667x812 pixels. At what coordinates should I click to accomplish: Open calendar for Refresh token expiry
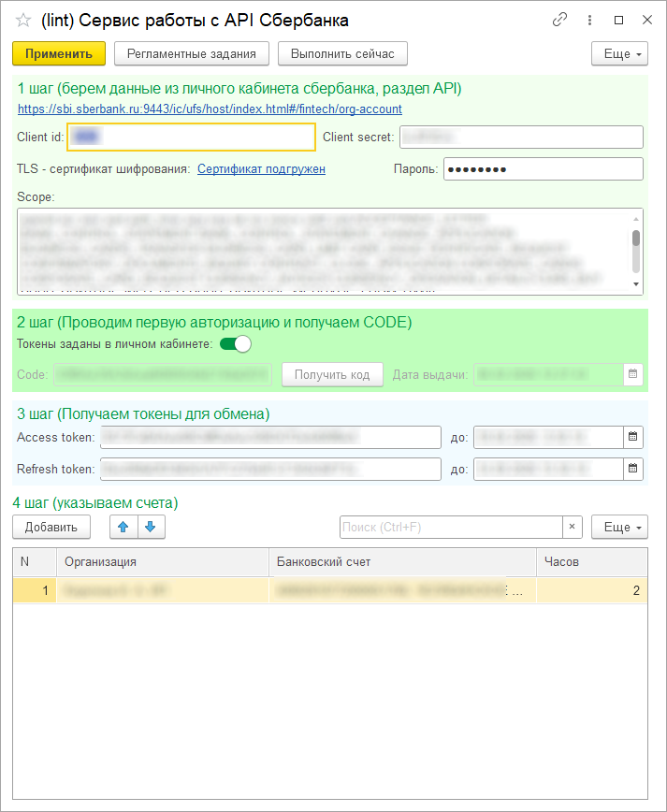click(x=632, y=469)
